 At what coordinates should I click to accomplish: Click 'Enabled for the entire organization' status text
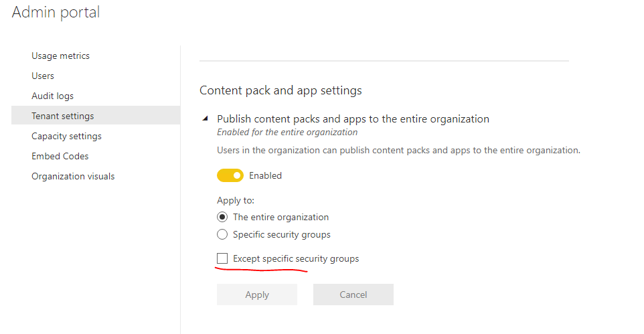click(287, 133)
